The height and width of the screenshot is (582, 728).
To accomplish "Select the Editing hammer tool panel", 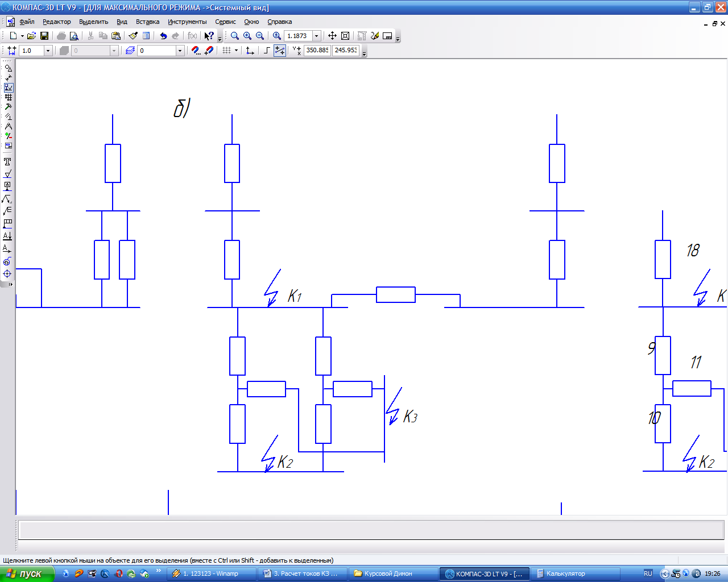I will point(8,107).
